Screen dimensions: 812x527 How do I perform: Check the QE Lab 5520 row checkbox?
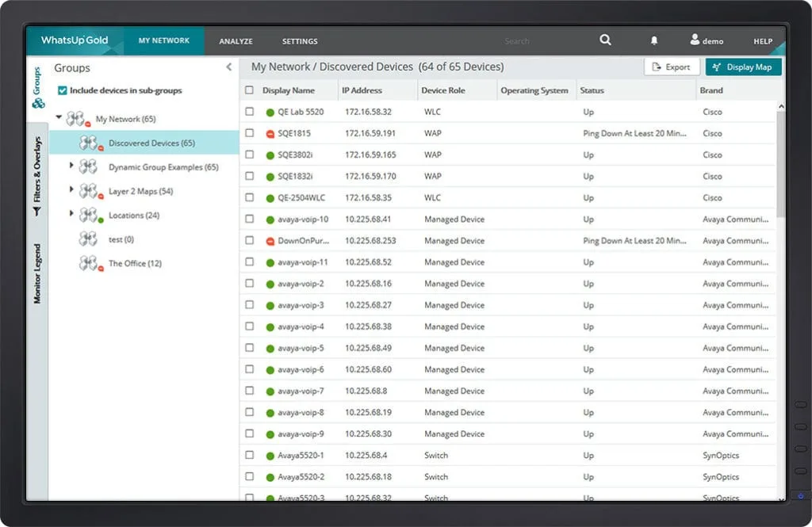point(250,111)
